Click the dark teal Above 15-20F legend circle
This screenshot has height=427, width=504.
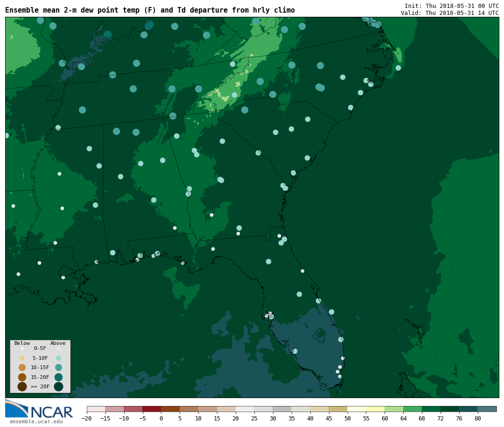58,377
